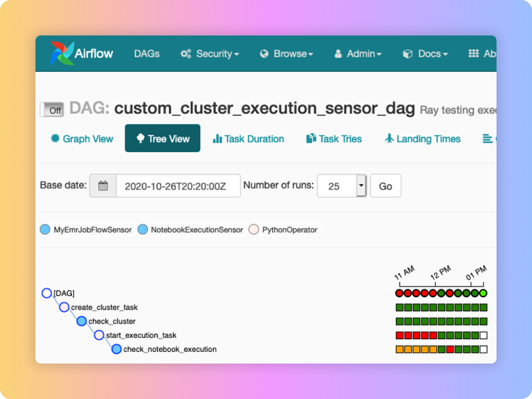Toggle the MyEmrJobFlowSensor legend filter
532x399 pixels.
(45, 229)
